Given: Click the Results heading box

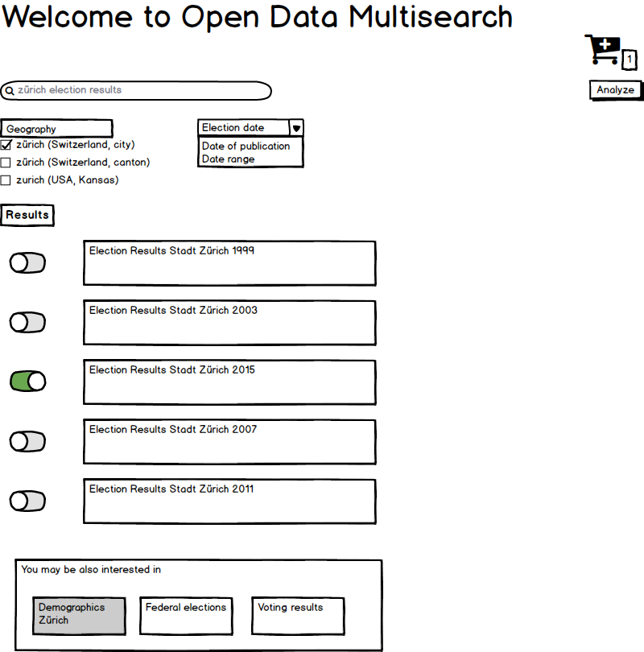Looking at the screenshot, I should coord(27,215).
